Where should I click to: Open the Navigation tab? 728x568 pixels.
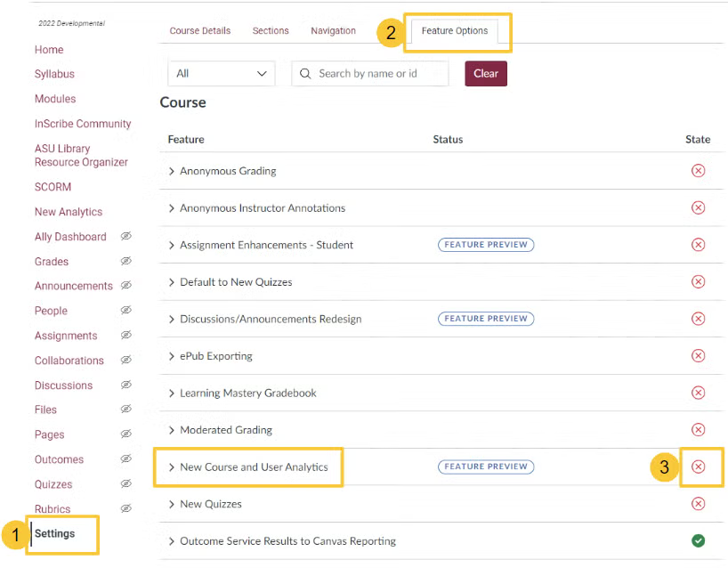pos(333,30)
